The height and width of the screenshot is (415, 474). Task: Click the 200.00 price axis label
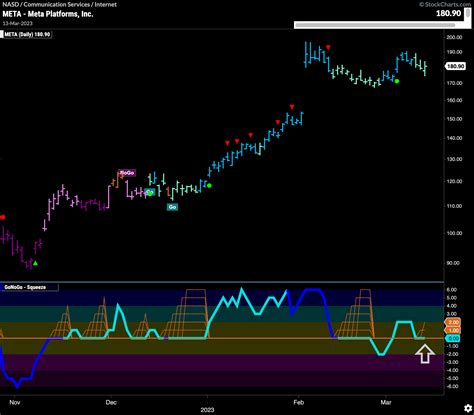[x=454, y=37]
